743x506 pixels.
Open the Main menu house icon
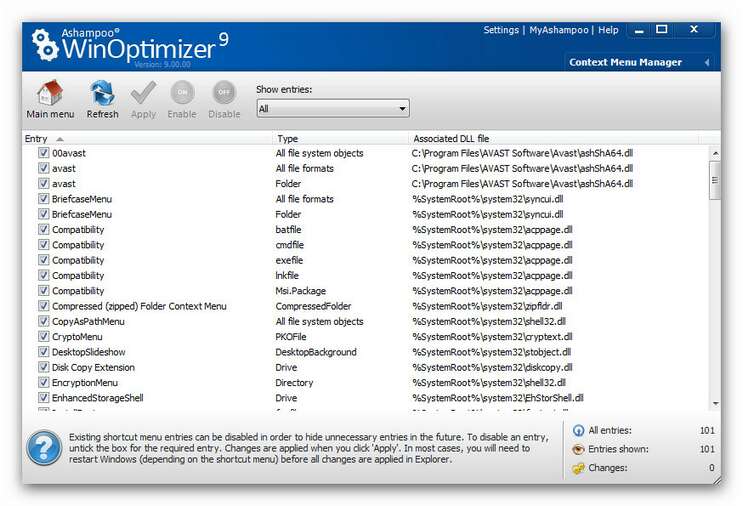pyautogui.click(x=50, y=92)
